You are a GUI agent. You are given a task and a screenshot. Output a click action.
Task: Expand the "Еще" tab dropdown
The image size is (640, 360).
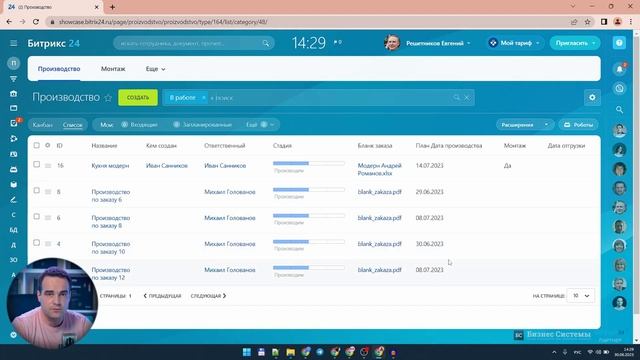click(x=156, y=69)
